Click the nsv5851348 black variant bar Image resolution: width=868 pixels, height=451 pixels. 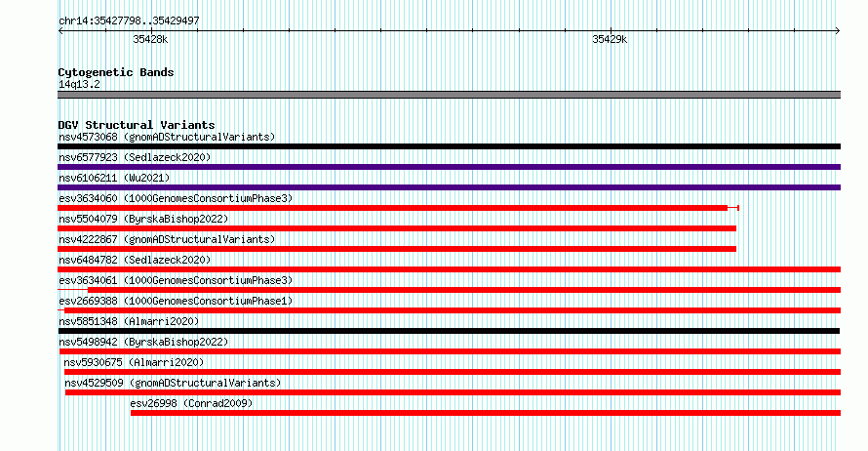pos(449,331)
